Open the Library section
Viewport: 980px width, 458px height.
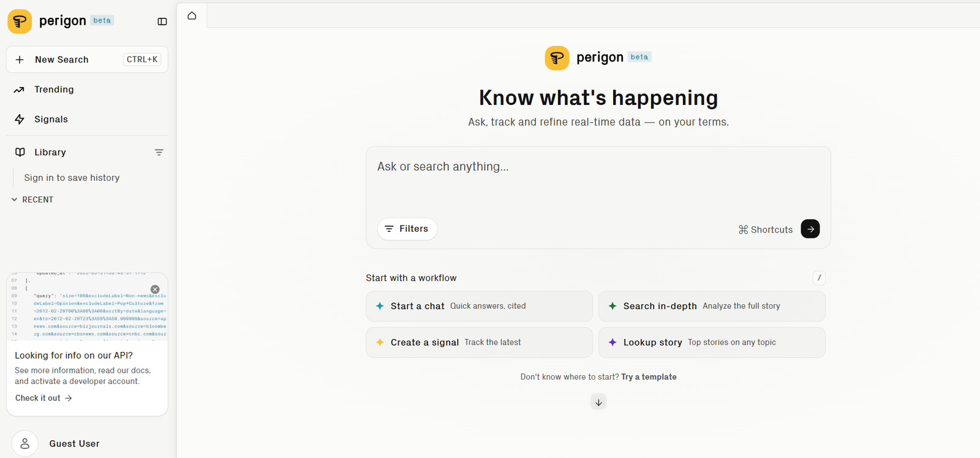coord(50,152)
